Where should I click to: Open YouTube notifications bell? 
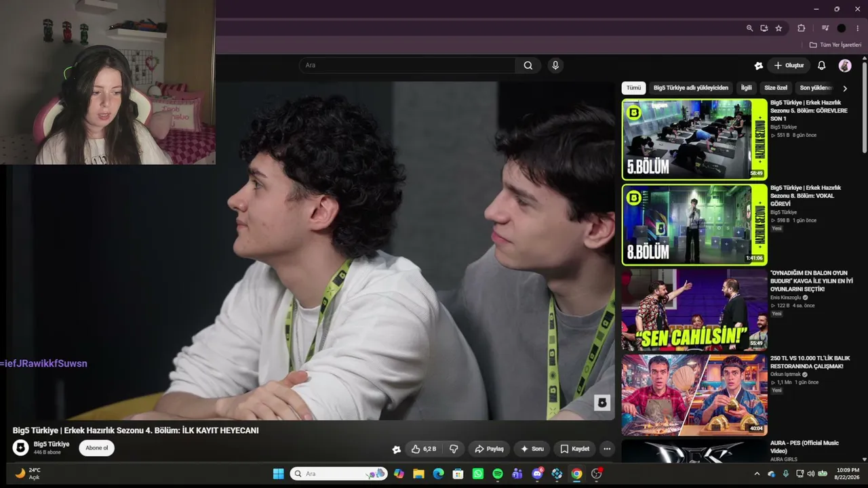[x=821, y=66]
